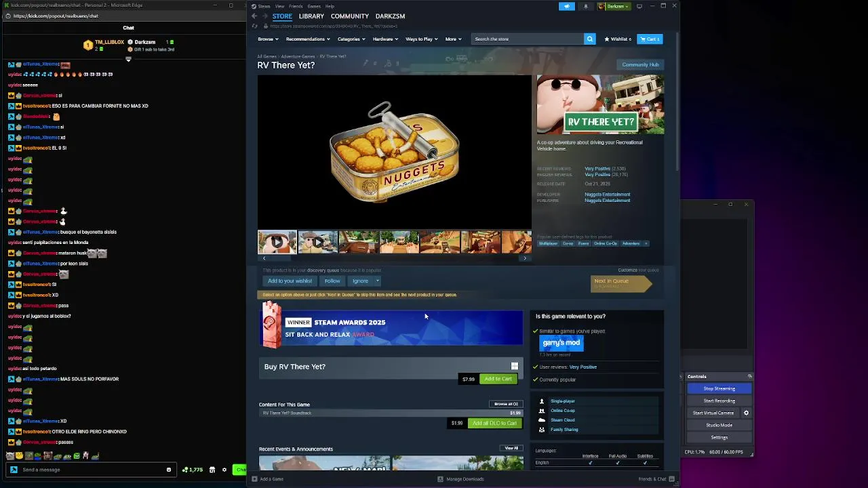
Task: Expand more tags plus button
Action: [x=646, y=243]
